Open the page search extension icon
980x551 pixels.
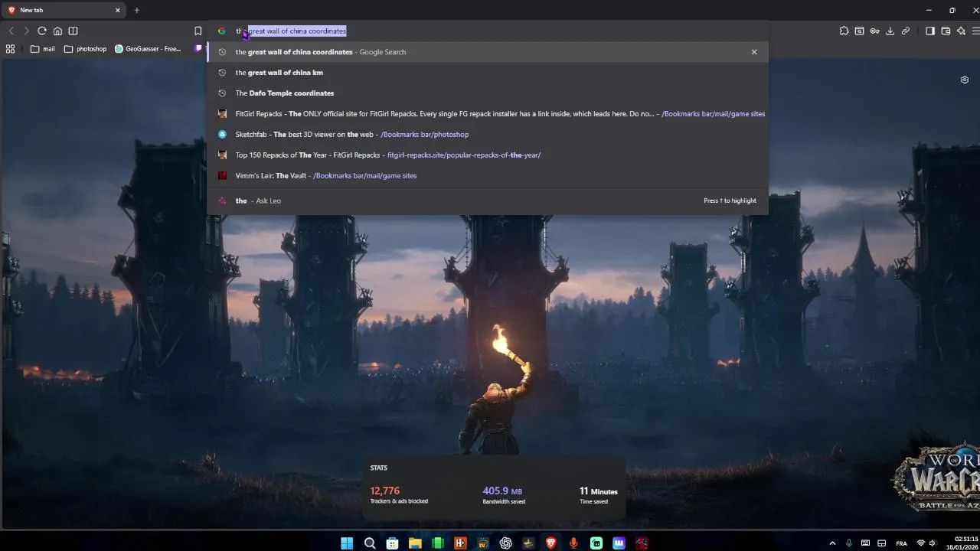[859, 31]
